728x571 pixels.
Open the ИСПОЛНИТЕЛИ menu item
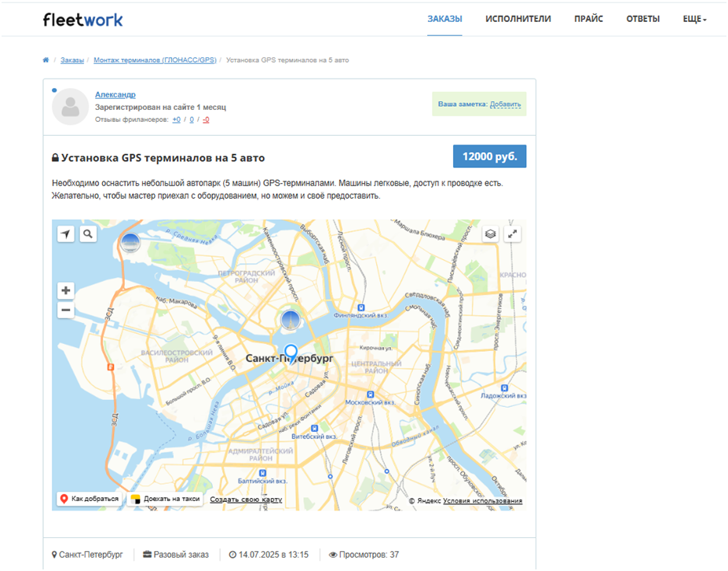point(518,19)
